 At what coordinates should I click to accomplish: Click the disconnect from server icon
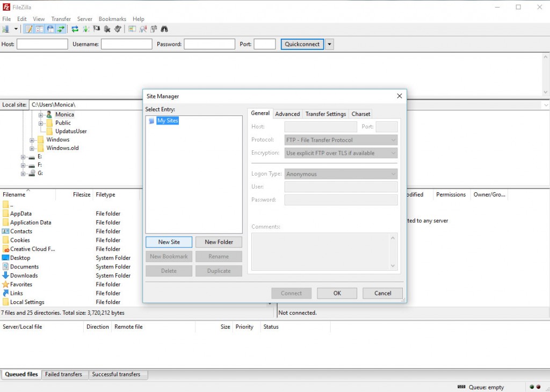107,29
